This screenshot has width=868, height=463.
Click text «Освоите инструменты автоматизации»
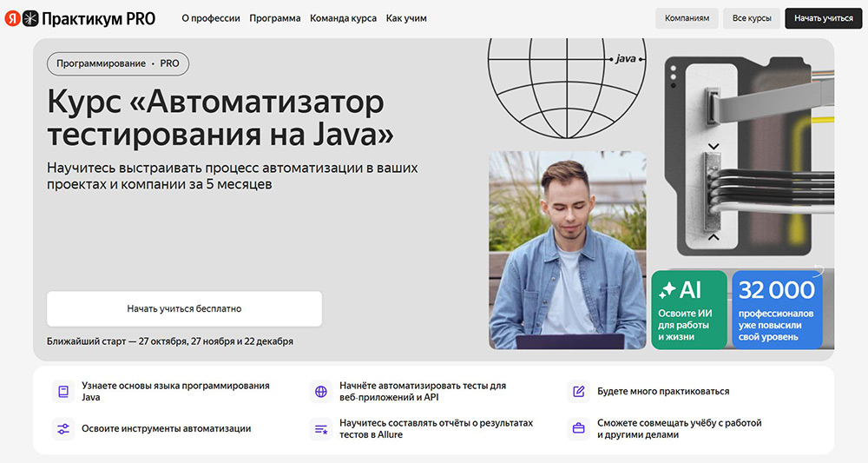pyautogui.click(x=166, y=428)
